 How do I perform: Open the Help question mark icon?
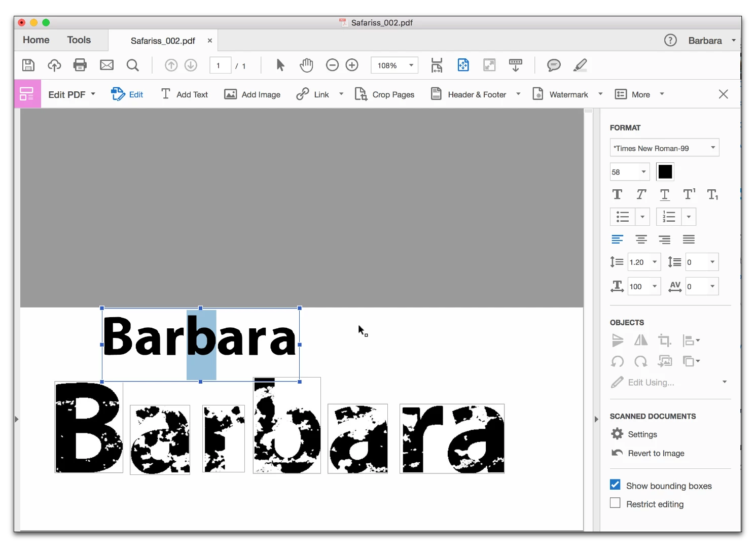pos(670,40)
